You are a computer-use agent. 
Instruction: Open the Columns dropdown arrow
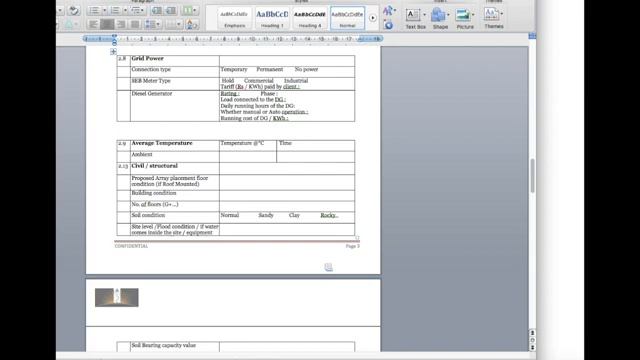click(x=195, y=10)
